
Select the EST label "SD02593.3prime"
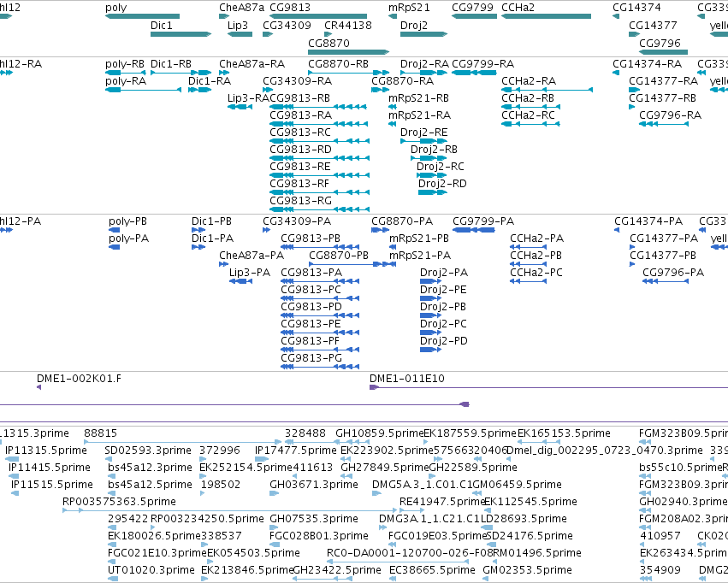click(148, 450)
